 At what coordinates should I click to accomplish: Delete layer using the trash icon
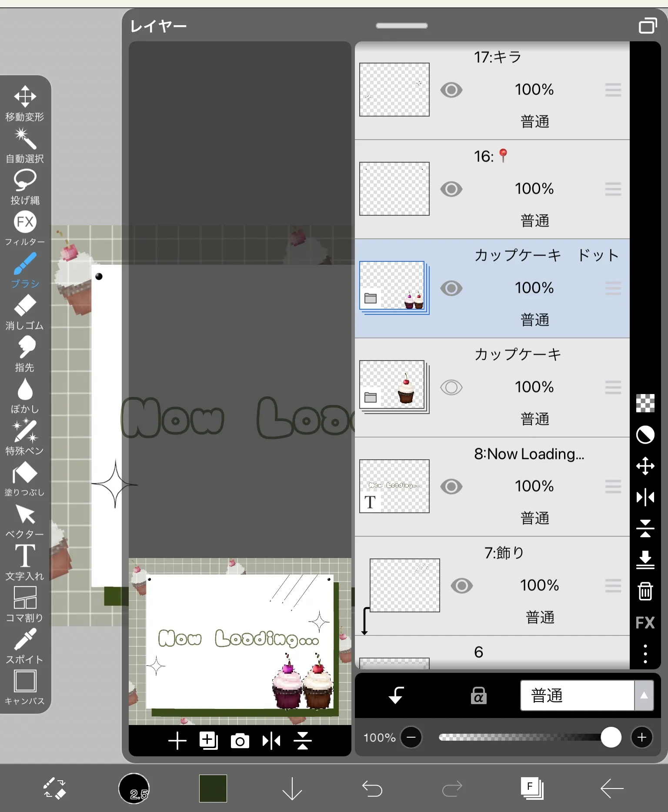point(645,591)
